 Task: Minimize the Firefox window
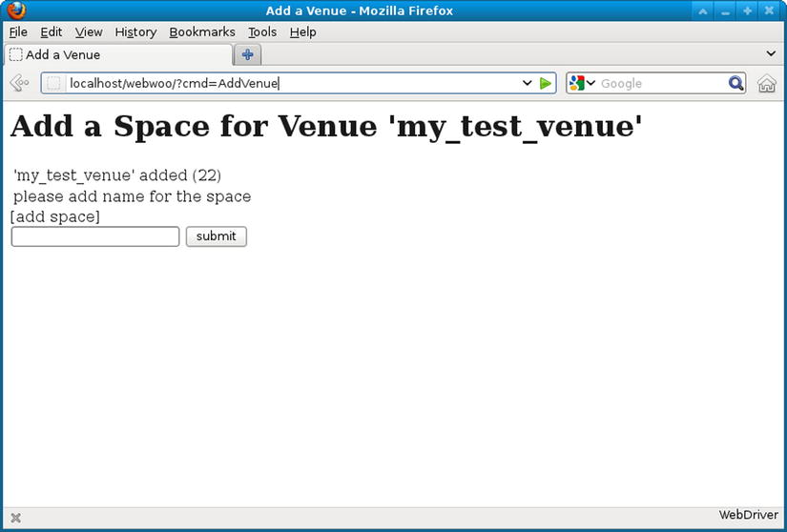tap(725, 10)
